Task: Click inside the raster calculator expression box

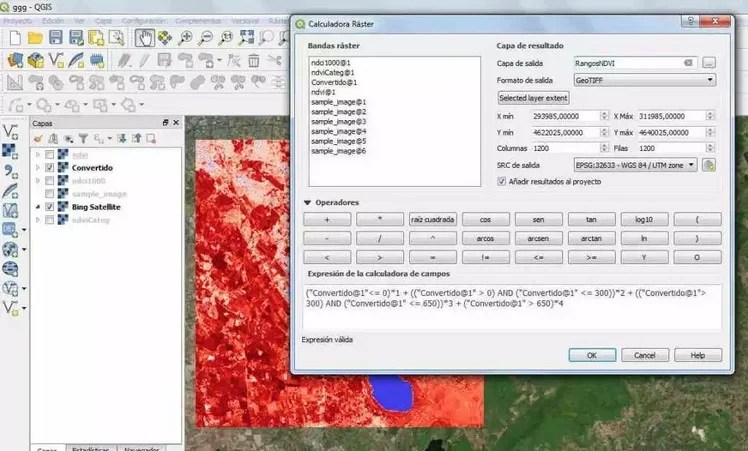Action: (512, 306)
